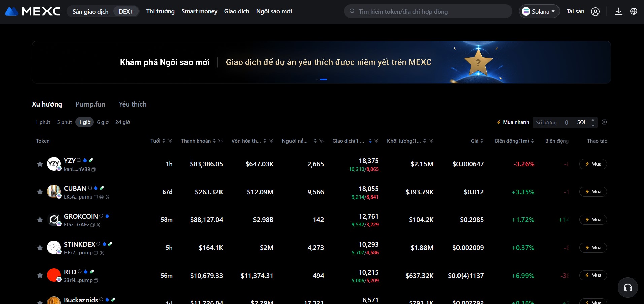Favorite the CUBAN token star
Screen dimensions: 644x304
pyautogui.click(x=40, y=192)
